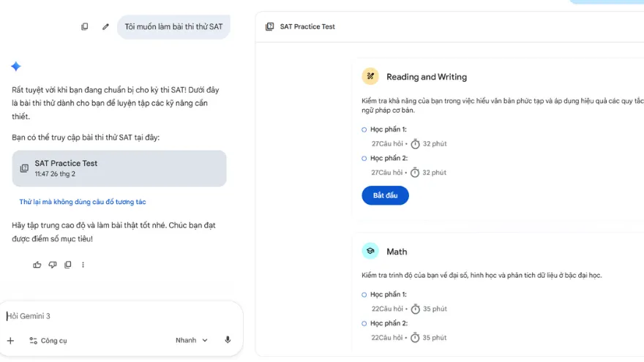Give the response a thumbs up
The width and height of the screenshot is (644, 362).
pos(37,265)
